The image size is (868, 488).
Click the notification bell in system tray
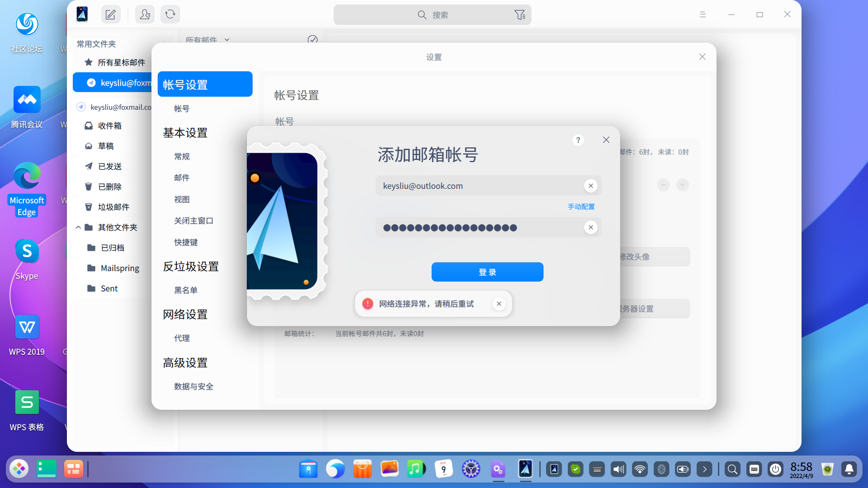849,469
